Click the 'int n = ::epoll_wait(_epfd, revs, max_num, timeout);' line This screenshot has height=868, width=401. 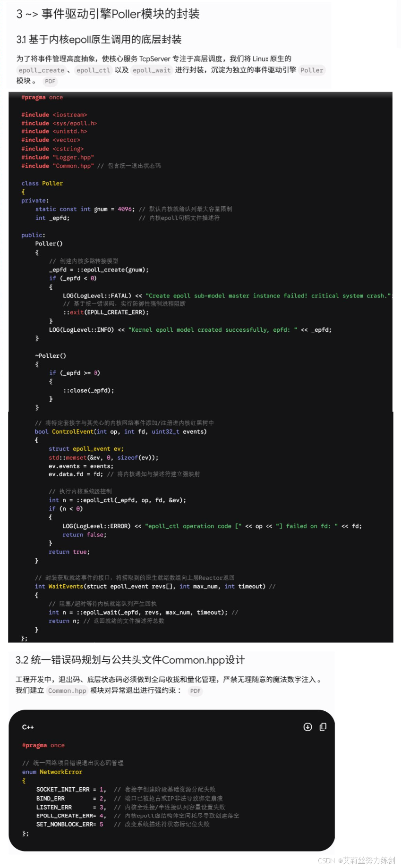pos(138,612)
